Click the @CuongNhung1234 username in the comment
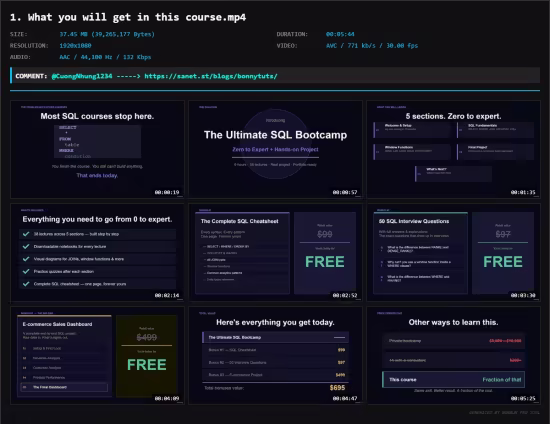Image resolution: width=550 pixels, height=424 pixels. coord(82,76)
